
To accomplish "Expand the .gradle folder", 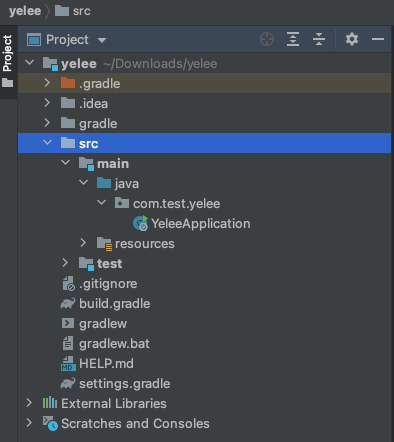I will pos(47,83).
